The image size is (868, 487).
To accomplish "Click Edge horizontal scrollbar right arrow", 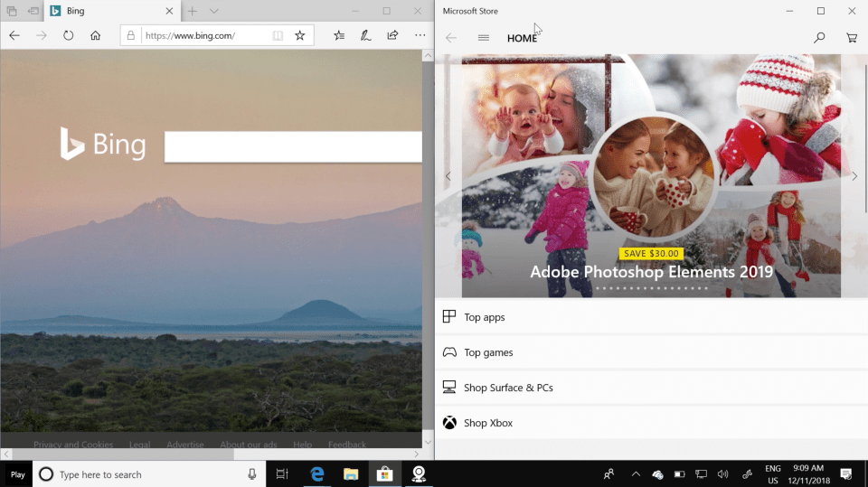I will pyautogui.click(x=416, y=454).
